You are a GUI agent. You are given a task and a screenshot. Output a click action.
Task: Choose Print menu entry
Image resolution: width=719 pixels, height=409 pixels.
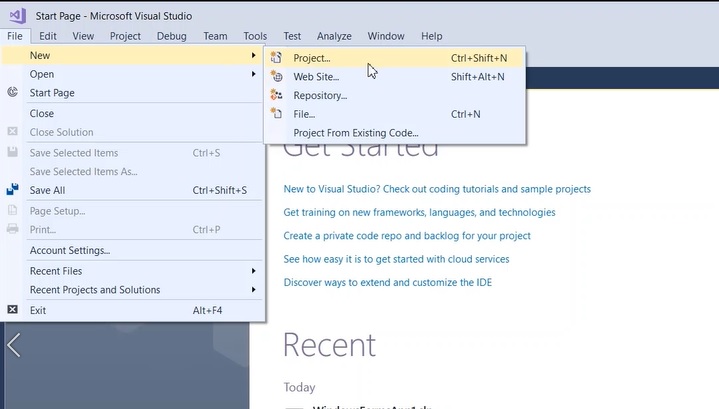point(132,229)
